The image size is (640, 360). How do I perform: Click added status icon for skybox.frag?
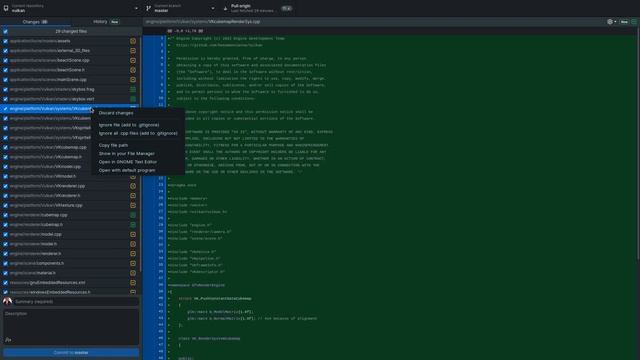(133, 89)
